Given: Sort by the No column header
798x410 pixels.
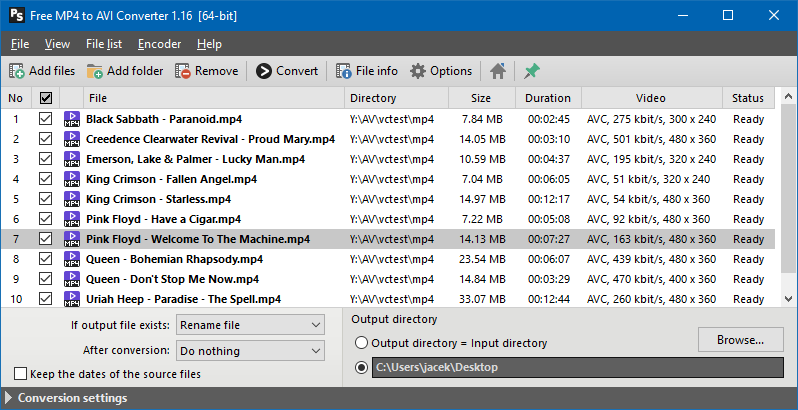Looking at the screenshot, I should 16,98.
